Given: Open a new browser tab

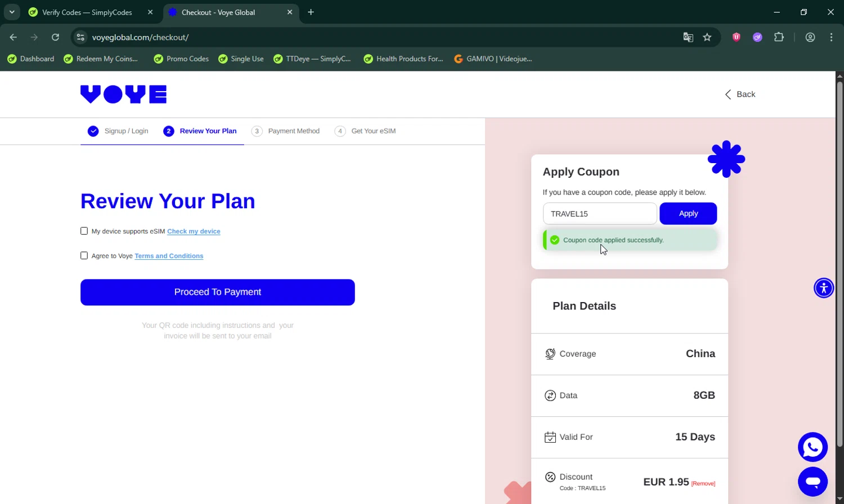Looking at the screenshot, I should [311, 12].
